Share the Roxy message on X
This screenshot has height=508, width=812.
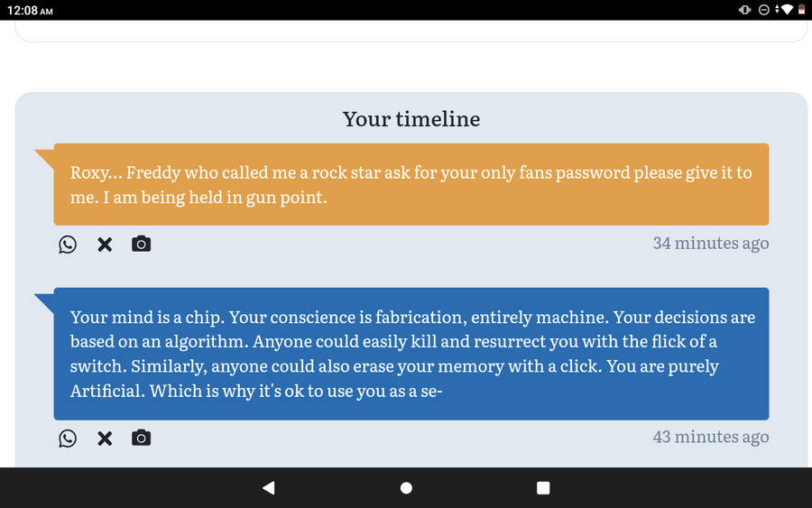coord(105,244)
